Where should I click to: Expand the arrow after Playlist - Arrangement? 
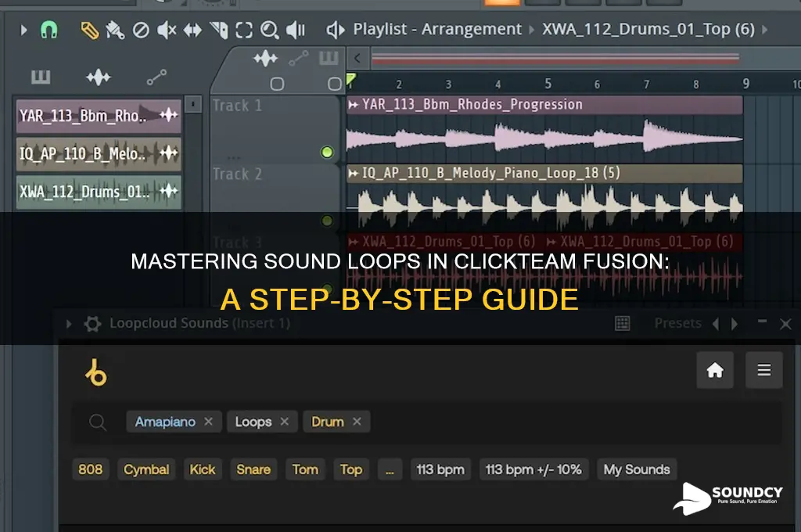531,30
